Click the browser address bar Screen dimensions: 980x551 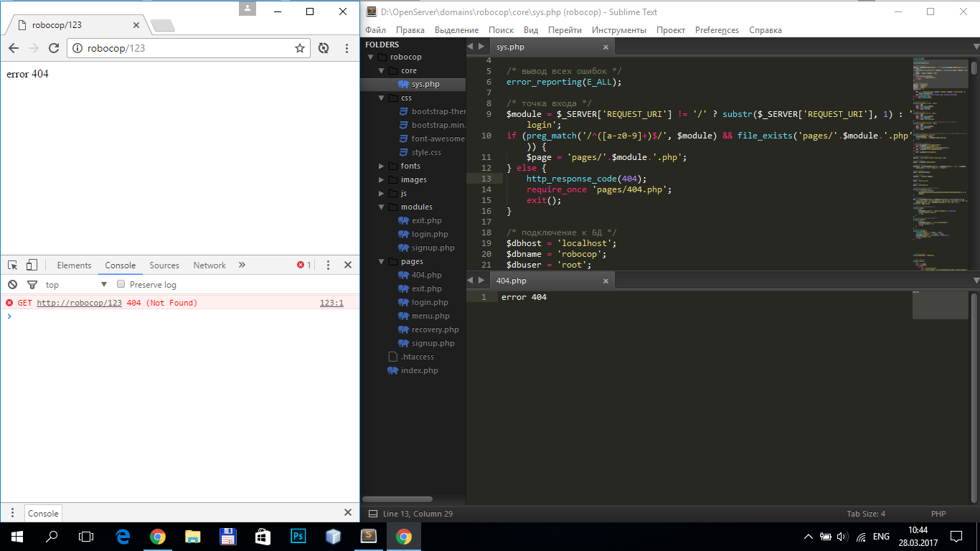click(187, 48)
